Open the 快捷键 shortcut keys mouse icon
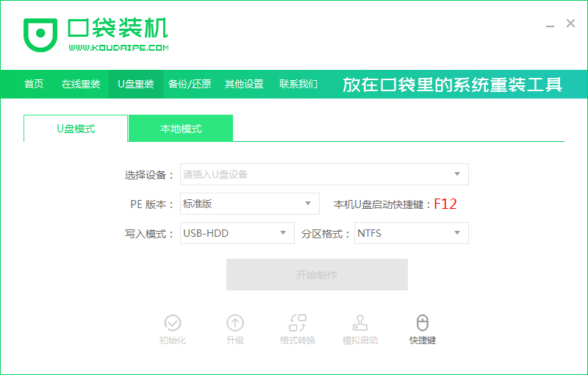The image size is (588, 375). point(423,324)
